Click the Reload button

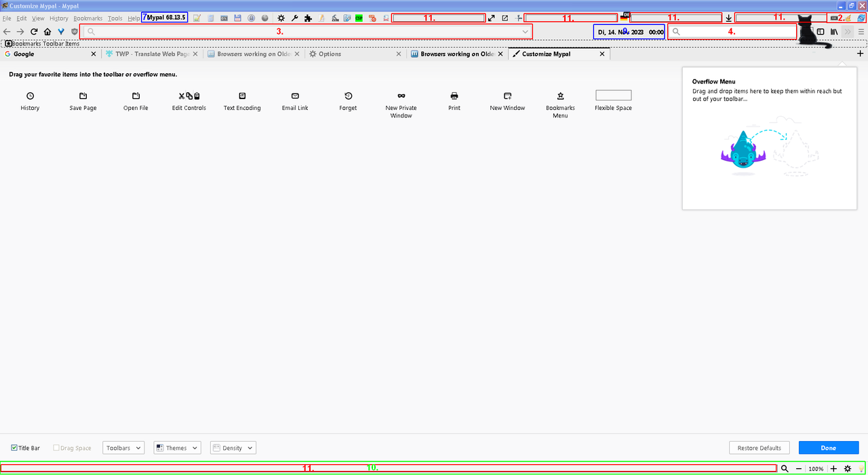(34, 31)
